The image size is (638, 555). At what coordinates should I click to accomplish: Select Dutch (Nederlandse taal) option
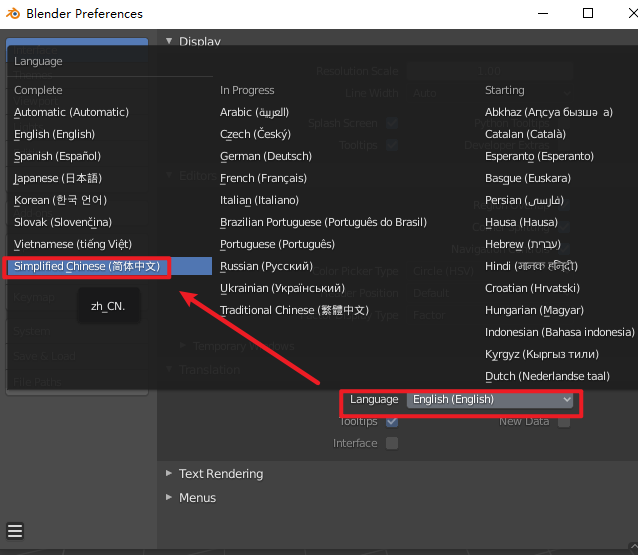pos(547,376)
